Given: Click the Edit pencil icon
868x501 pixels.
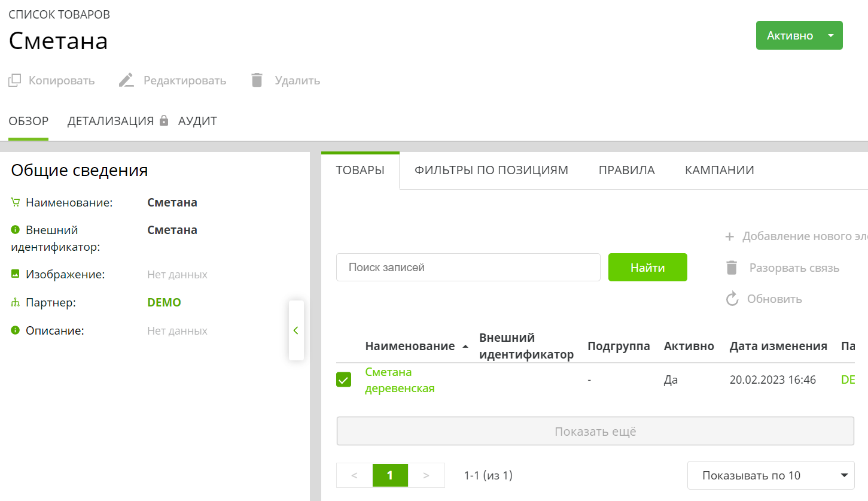Looking at the screenshot, I should point(126,80).
